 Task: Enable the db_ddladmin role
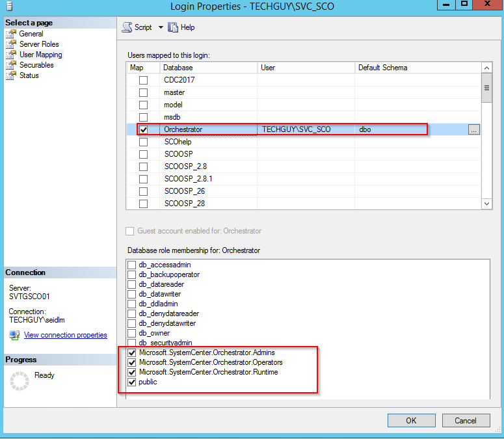click(x=132, y=304)
